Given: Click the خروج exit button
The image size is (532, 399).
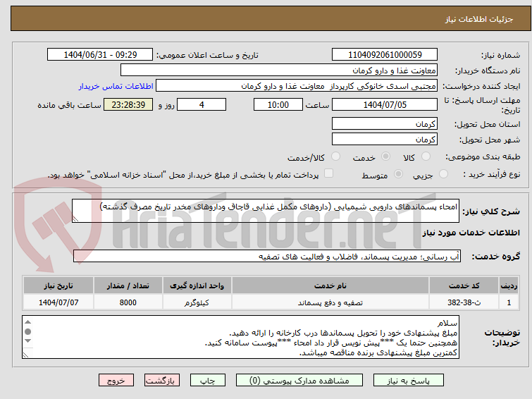Looking at the screenshot, I should tap(116, 381).
